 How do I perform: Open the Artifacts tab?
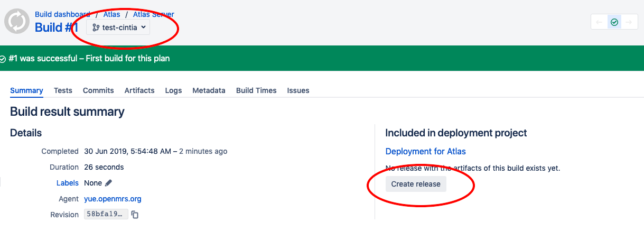139,90
